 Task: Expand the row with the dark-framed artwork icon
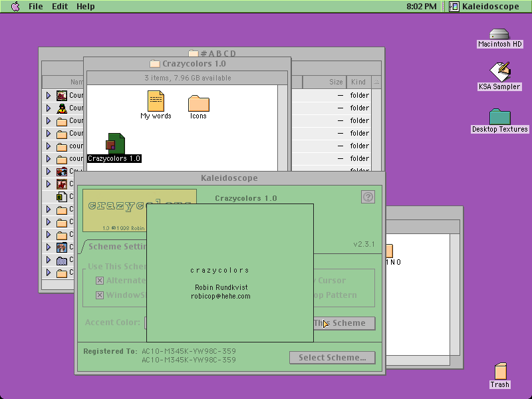(x=49, y=96)
